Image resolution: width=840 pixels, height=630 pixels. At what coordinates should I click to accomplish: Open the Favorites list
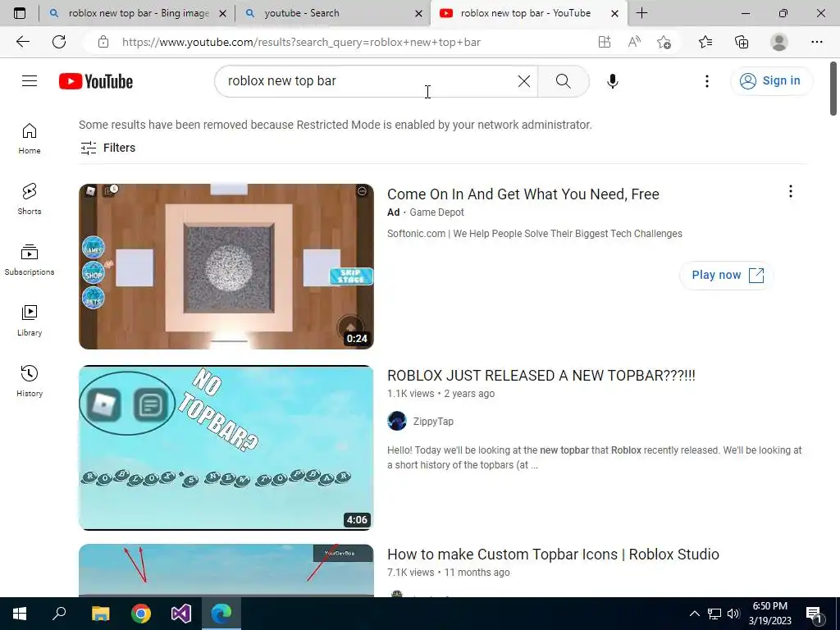705,42
